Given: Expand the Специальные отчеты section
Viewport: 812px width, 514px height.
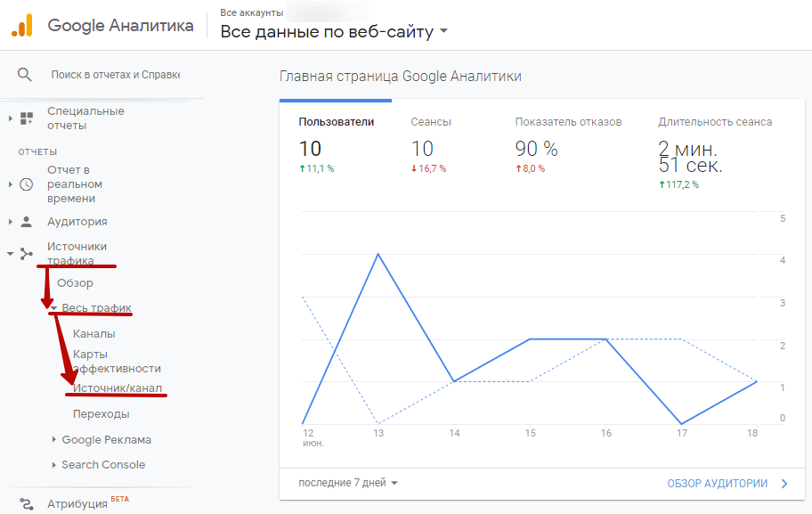Looking at the screenshot, I should pos(10,118).
